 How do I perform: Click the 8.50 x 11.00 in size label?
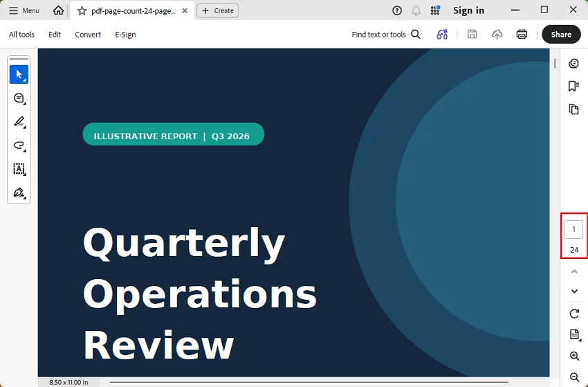coord(68,382)
